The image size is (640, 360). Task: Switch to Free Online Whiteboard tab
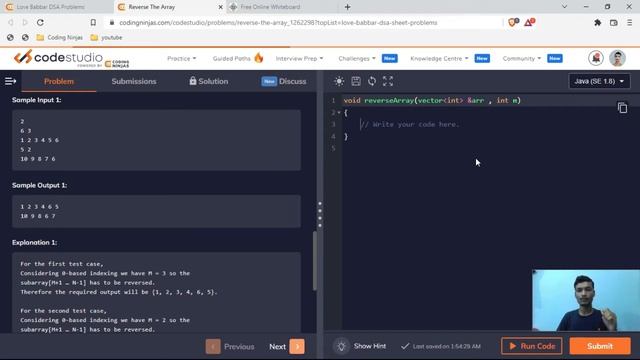tap(270, 7)
